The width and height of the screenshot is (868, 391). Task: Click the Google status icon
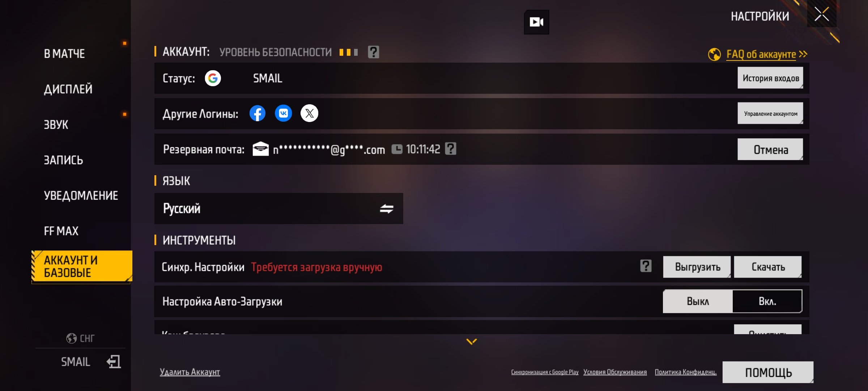[213, 78]
